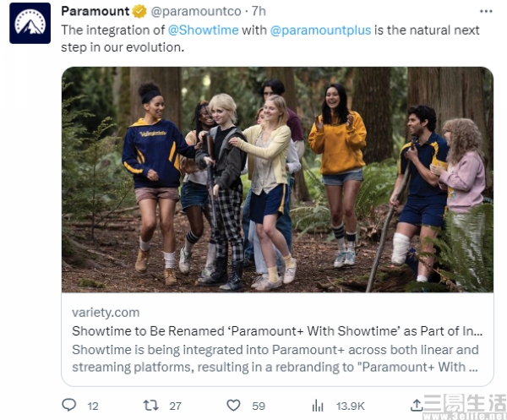Viewport: 507px width, 420px height.
Task: Click the reply speech bubble icon
Action: (x=69, y=405)
